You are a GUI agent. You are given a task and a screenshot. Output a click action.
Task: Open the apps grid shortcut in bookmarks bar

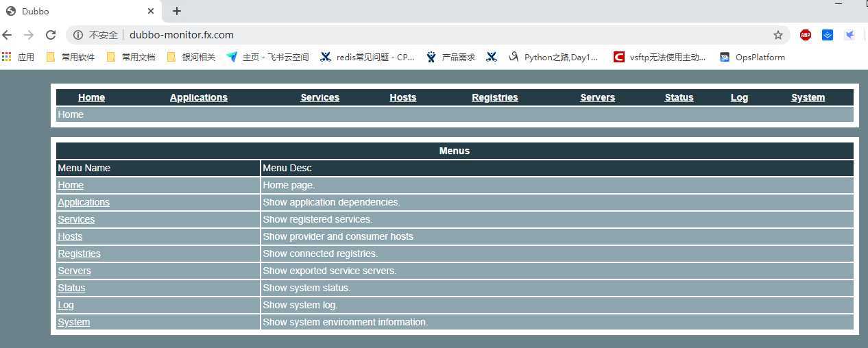18,58
